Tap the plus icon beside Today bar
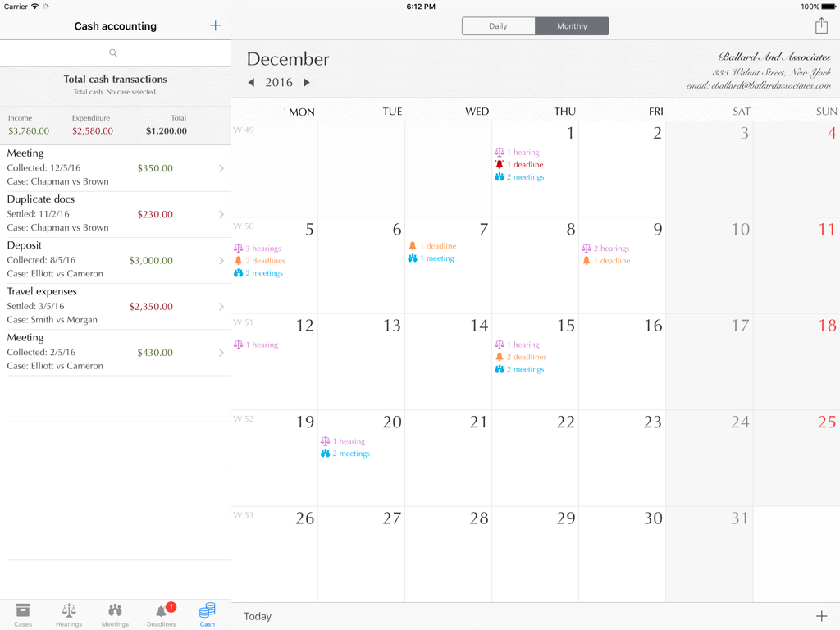 (821, 616)
